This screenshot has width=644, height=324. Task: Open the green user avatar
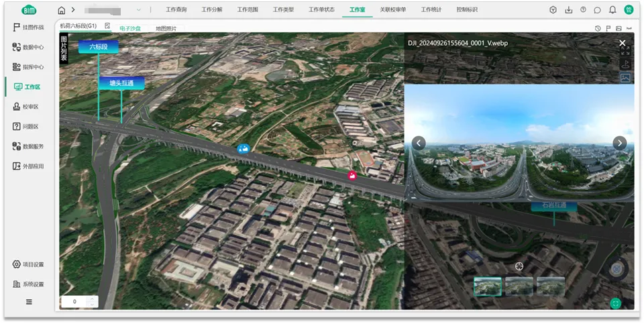(629, 10)
